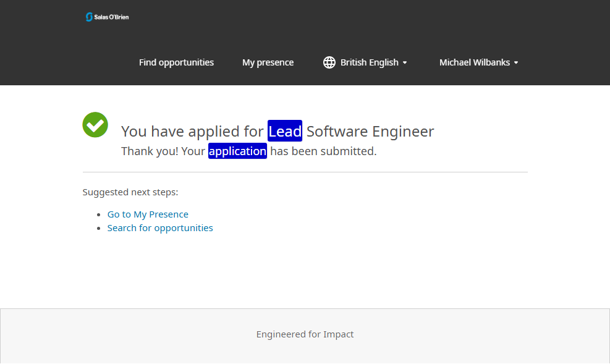Viewport: 610px width, 364px height.
Task: Go to Find opportunities in navigation
Action: pyautogui.click(x=176, y=62)
